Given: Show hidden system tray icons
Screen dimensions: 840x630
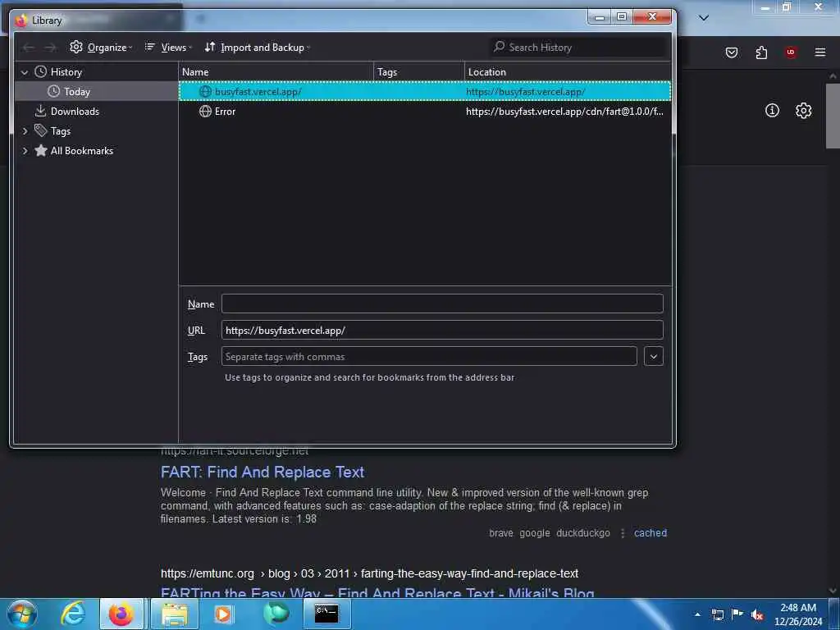Looking at the screenshot, I should (697, 614).
